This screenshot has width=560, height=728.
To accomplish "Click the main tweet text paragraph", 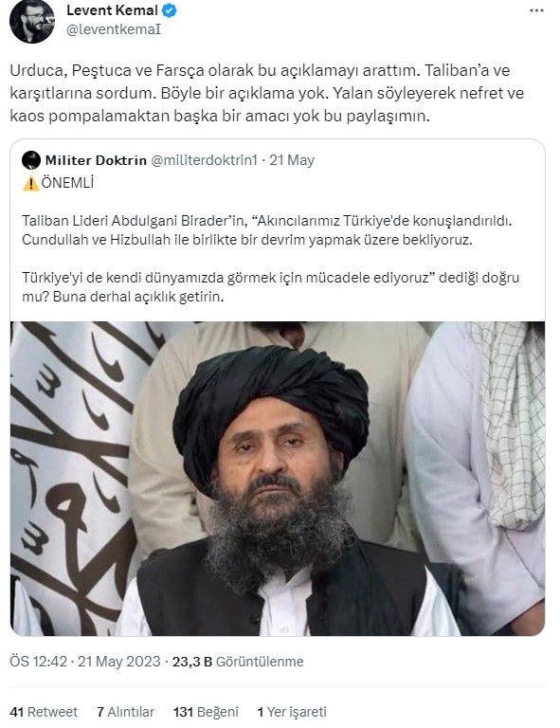I will click(x=267, y=93).
